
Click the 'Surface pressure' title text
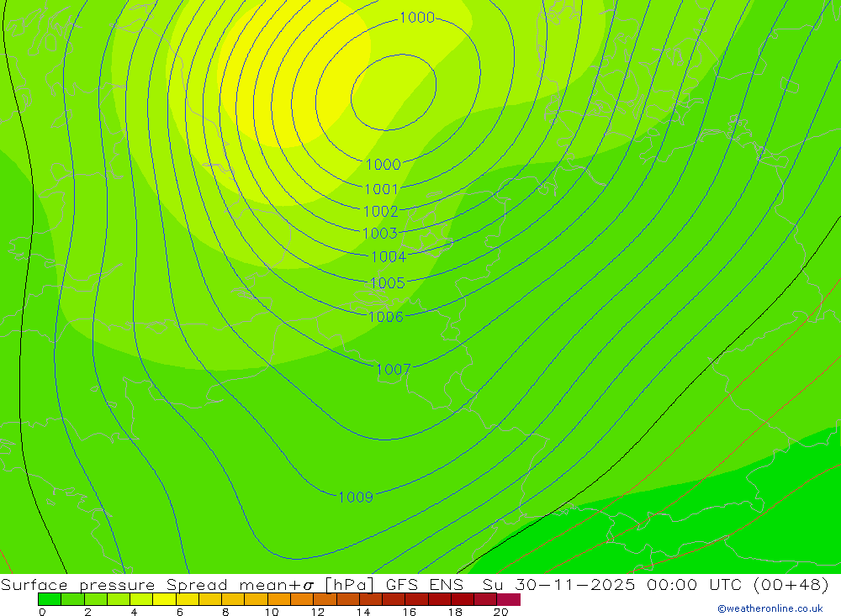pyautogui.click(x=77, y=584)
